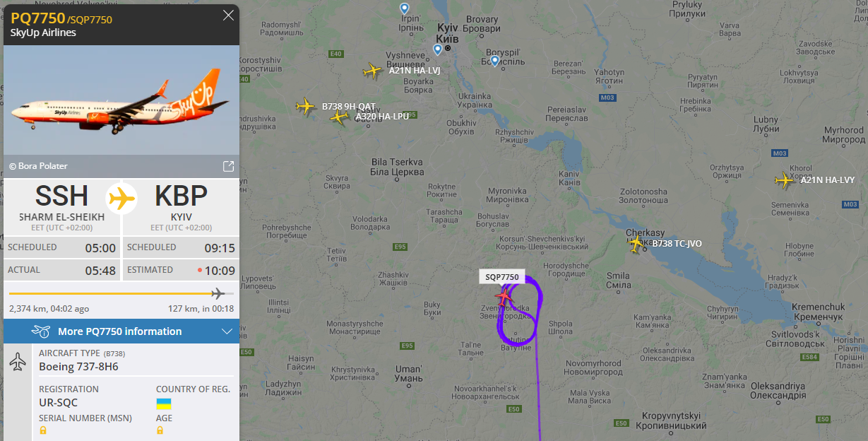
Task: Select the B738 TC-JVO aircraft near Cherkasy
Action: coord(636,243)
